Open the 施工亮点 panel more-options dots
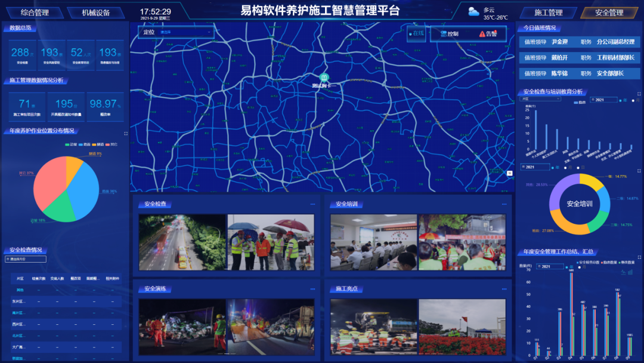Viewport: 644px width, 363px height. (504, 289)
